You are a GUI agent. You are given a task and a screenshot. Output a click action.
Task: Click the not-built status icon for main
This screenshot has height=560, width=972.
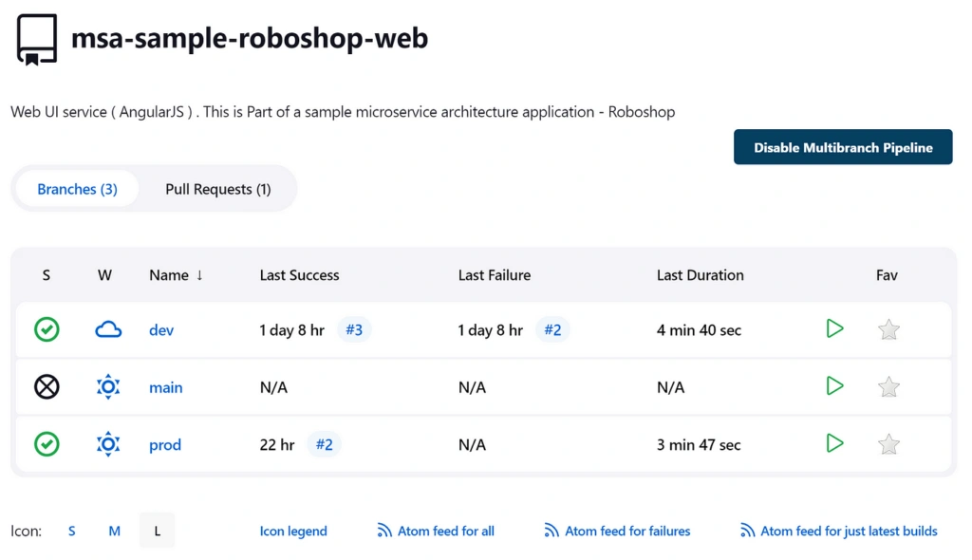(x=47, y=386)
